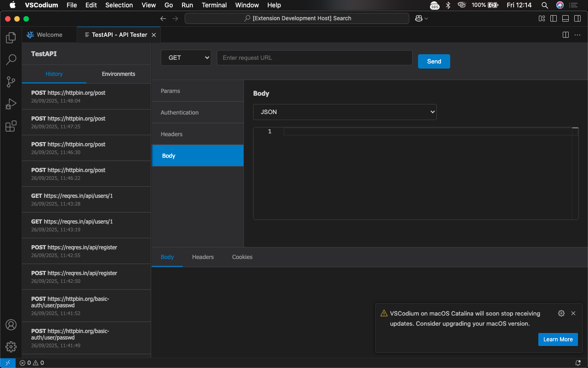Open the Accounts menu icon

pyautogui.click(x=11, y=325)
